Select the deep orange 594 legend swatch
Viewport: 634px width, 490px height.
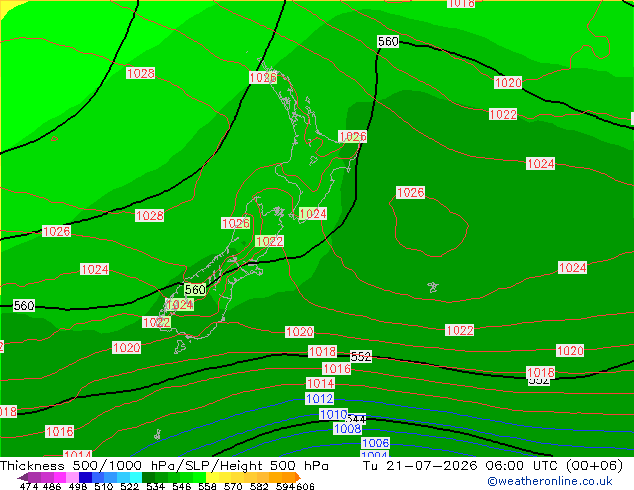pos(288,477)
